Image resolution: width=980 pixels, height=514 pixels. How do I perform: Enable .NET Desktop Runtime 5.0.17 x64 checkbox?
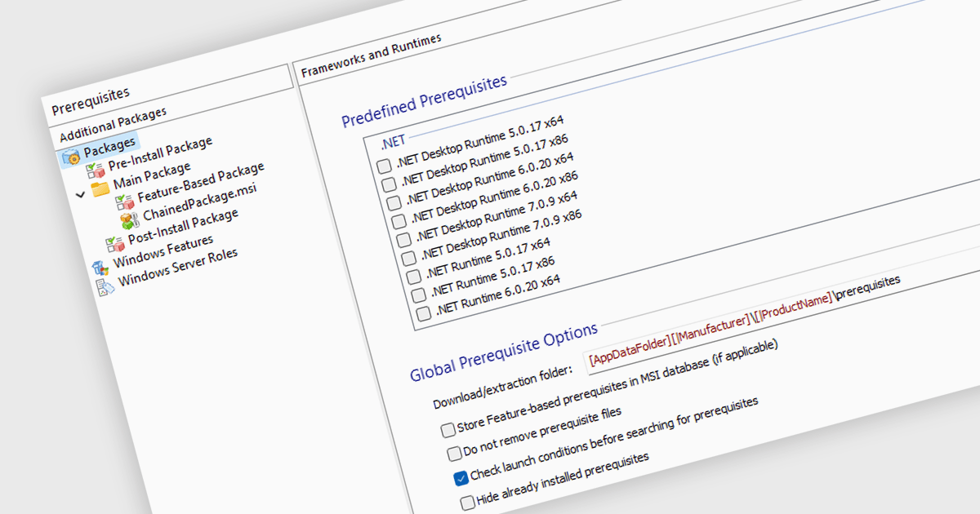(384, 166)
